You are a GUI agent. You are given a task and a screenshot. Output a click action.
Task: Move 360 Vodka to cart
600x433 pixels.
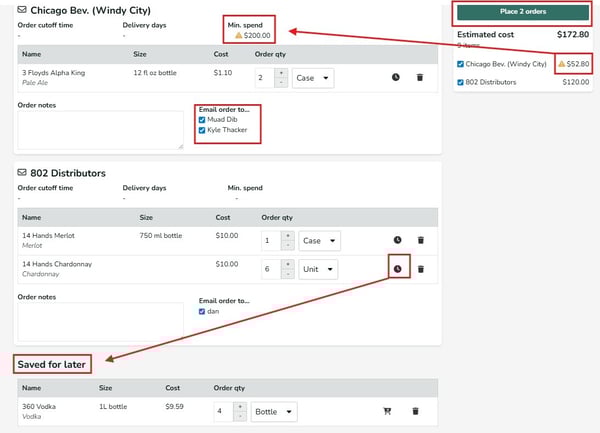[x=387, y=410]
